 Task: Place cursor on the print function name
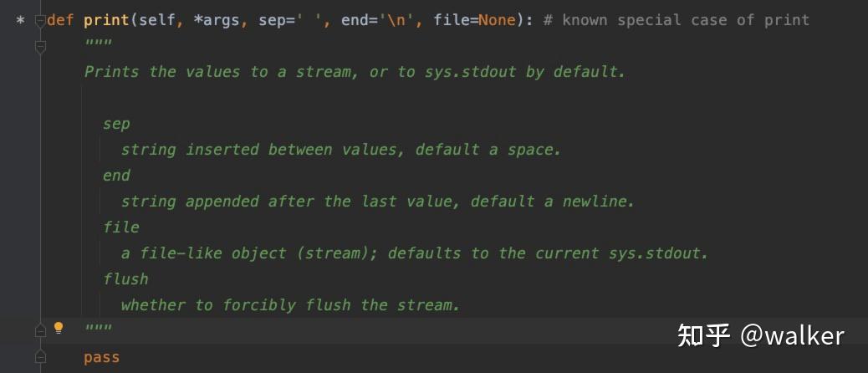coord(106,21)
